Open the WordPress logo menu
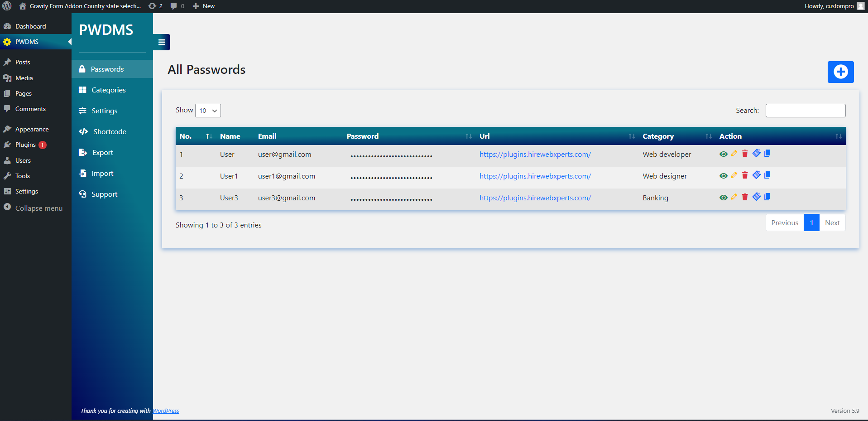The width and height of the screenshot is (868, 421). pos(7,6)
